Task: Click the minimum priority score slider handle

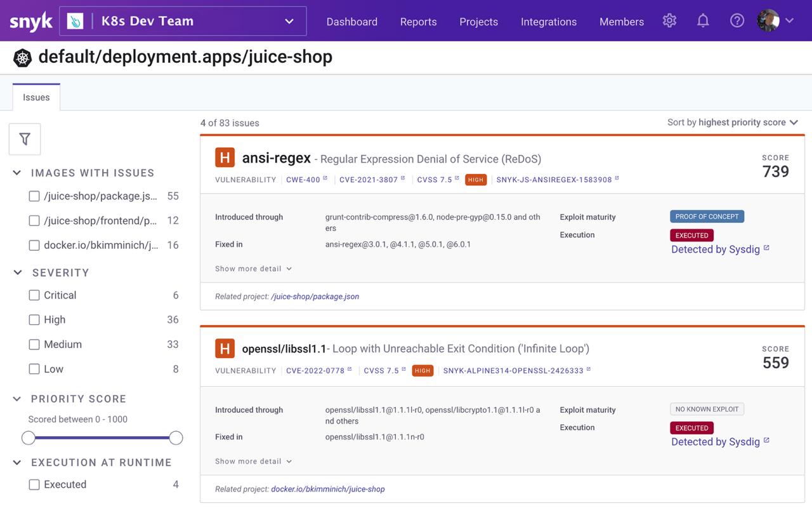Action: click(x=29, y=438)
